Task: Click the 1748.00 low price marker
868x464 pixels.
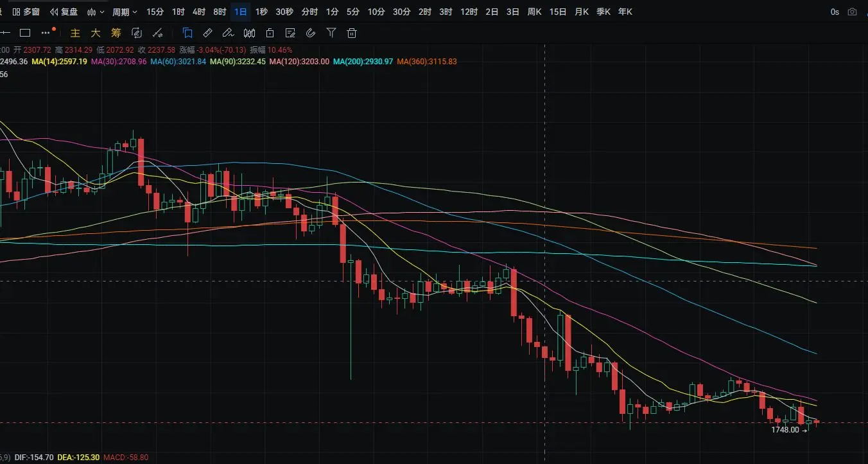Action: point(785,430)
